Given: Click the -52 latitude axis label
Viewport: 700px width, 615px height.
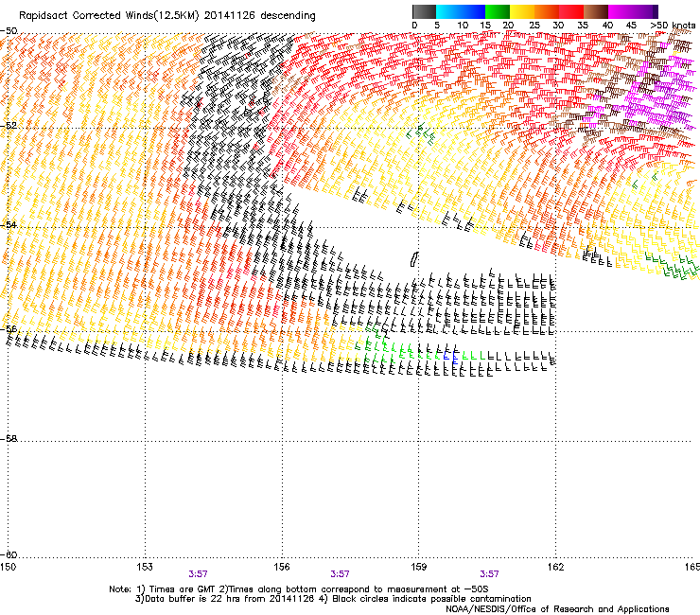Looking at the screenshot, I should [9, 126].
